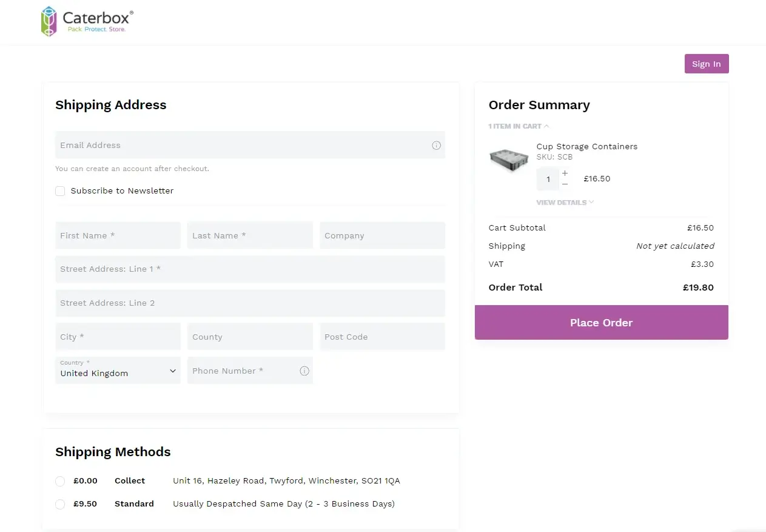Click the Post Code field

click(382, 336)
